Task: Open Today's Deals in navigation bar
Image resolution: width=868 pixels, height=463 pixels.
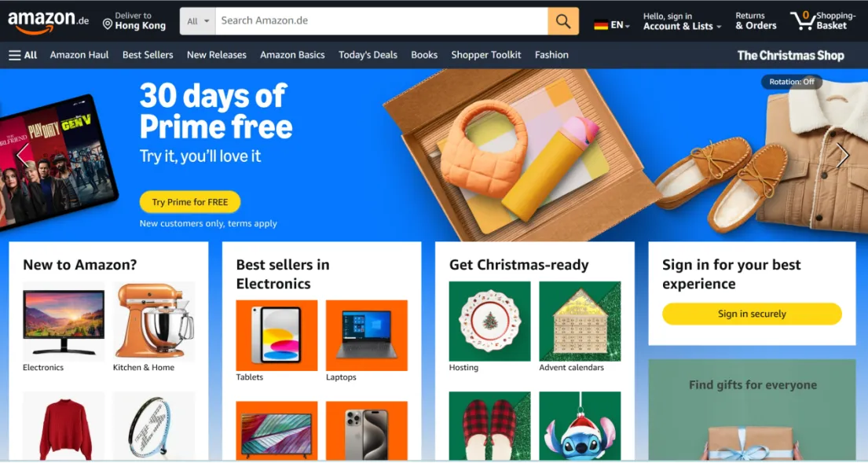Action: 368,55
